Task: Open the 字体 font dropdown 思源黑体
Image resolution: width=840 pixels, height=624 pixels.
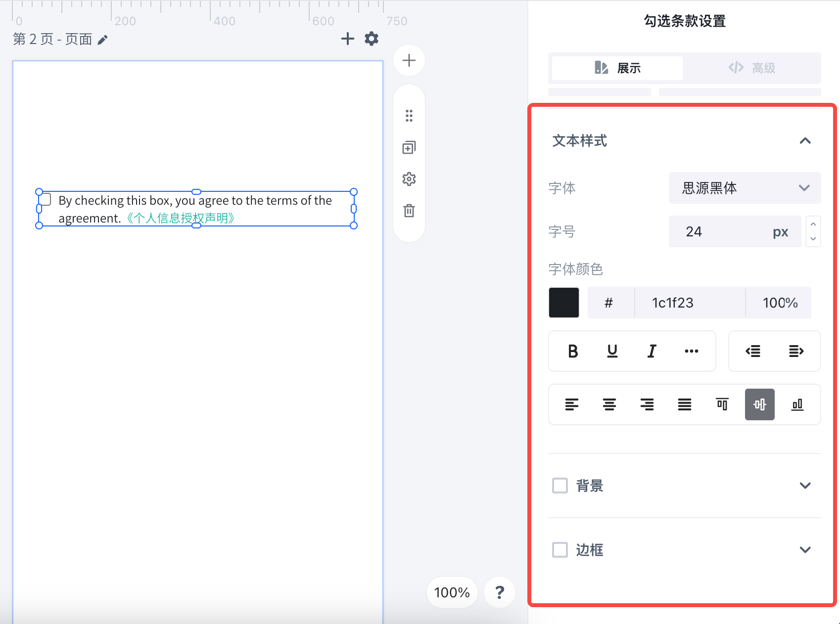Action: 745,188
